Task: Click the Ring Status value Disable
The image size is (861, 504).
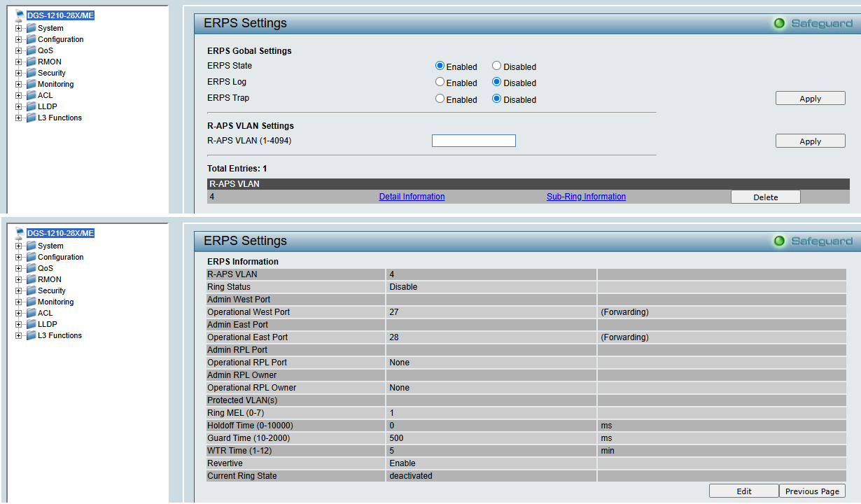Action: coord(403,287)
